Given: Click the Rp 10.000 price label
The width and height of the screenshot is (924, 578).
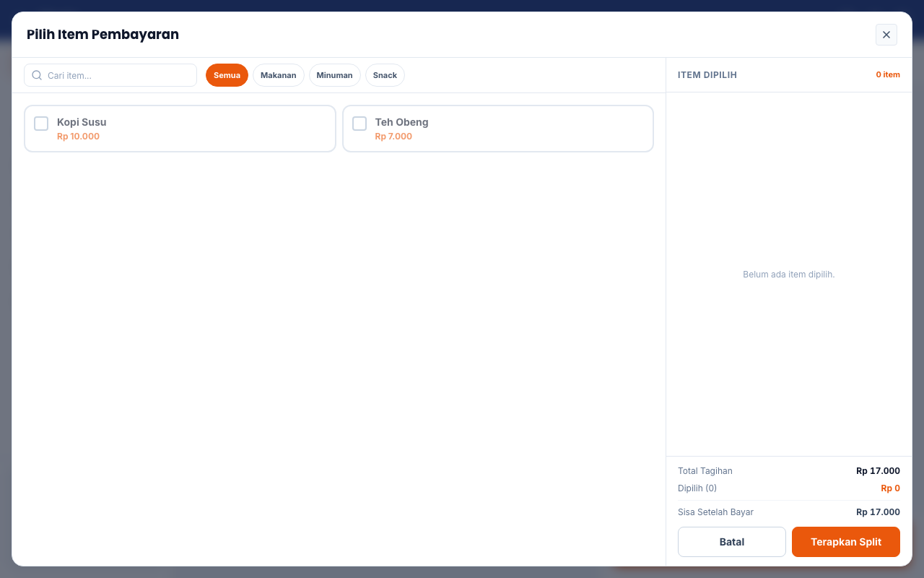Looking at the screenshot, I should (78, 137).
